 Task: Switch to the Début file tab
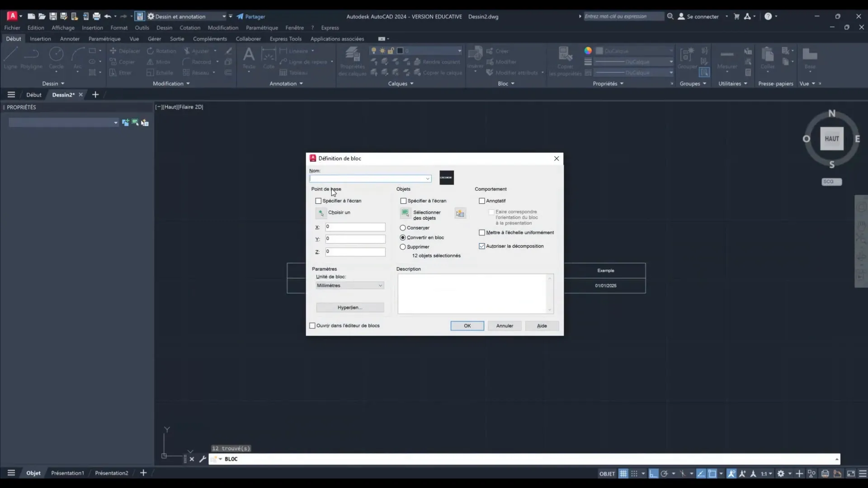point(34,95)
